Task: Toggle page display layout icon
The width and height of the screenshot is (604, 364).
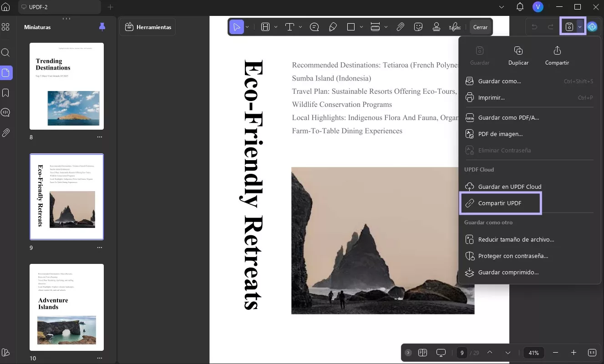Action: 422,353
